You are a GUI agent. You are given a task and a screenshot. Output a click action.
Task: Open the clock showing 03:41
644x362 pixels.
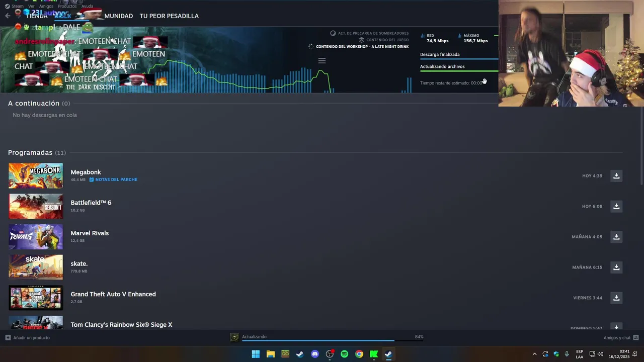coord(619,354)
